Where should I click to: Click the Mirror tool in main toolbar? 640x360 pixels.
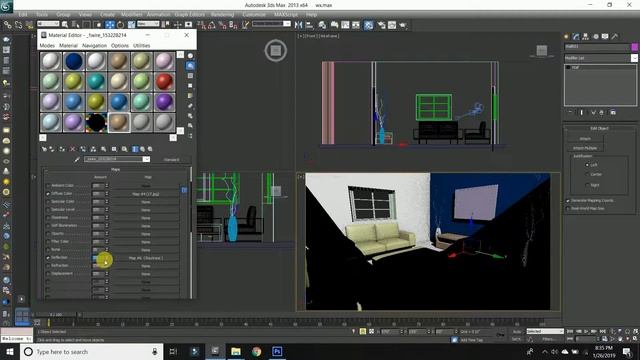click(x=299, y=25)
